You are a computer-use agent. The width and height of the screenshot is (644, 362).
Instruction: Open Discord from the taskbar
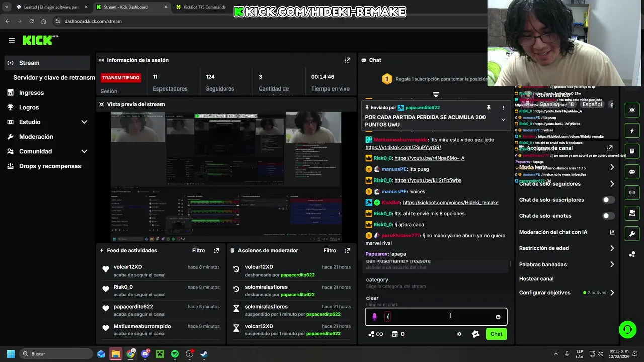[x=145, y=354]
